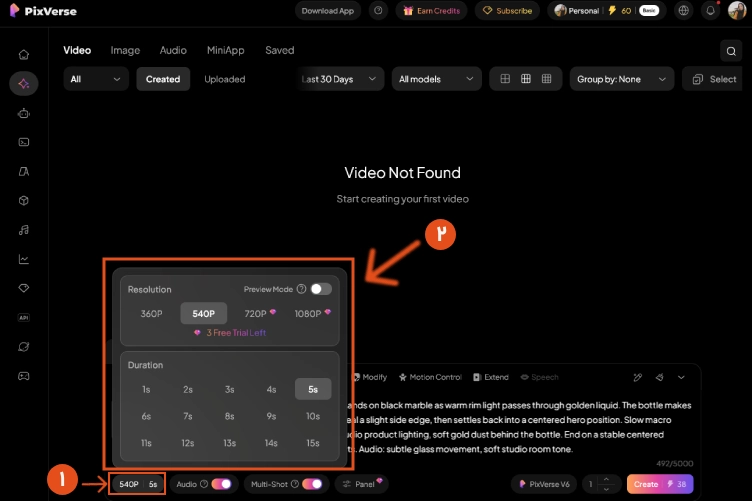Open the Panel button
Viewport: 752px width, 501px height.
click(362, 484)
